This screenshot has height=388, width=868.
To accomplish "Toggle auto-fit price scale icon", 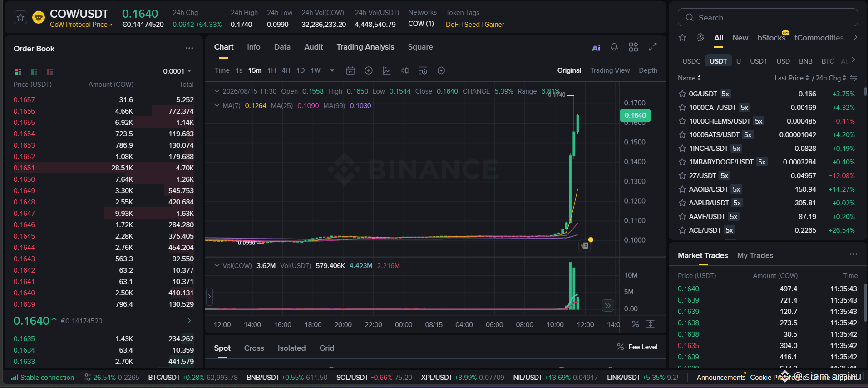I will 651,324.
